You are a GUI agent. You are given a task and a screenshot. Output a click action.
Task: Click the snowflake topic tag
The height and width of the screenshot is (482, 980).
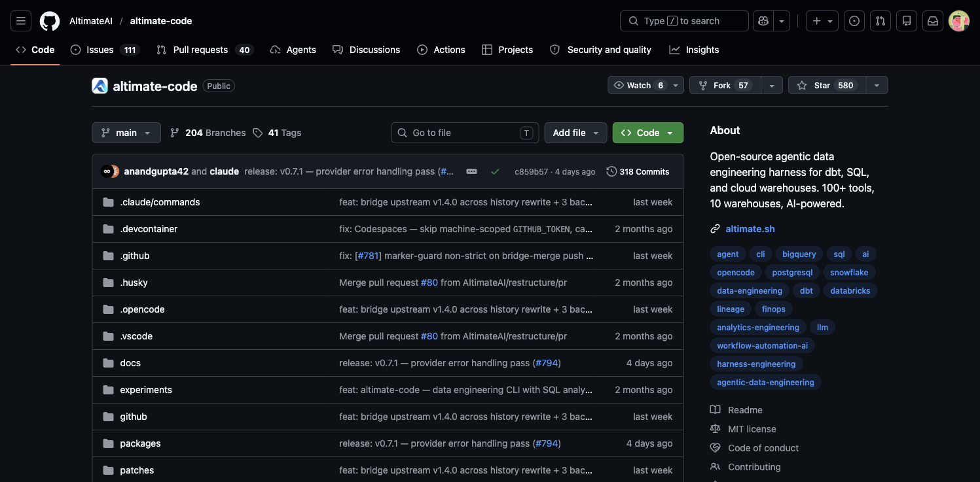(x=849, y=272)
